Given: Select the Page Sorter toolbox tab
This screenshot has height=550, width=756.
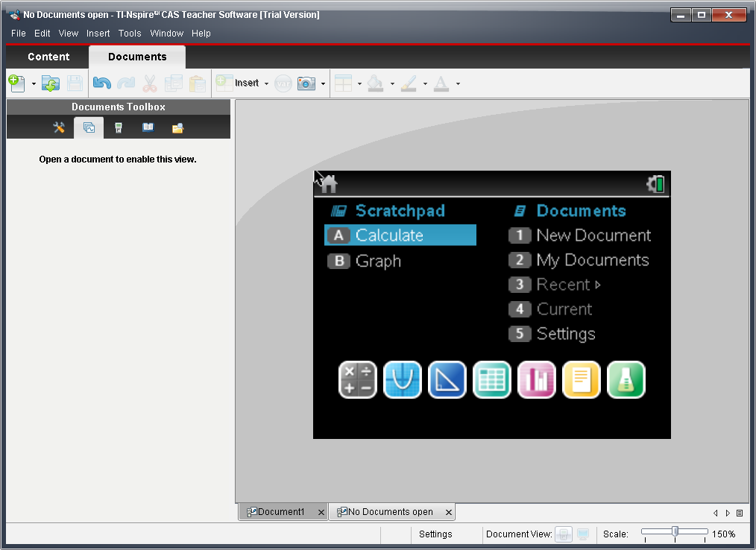Looking at the screenshot, I should point(89,127).
